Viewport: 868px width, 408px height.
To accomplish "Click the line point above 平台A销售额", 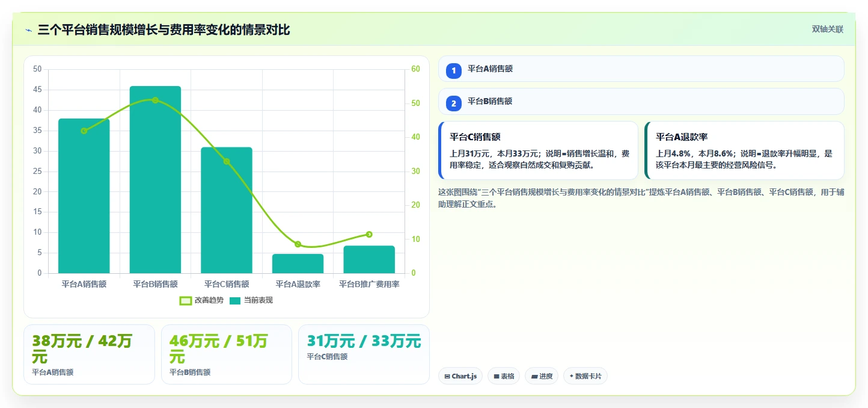I will pyautogui.click(x=84, y=131).
